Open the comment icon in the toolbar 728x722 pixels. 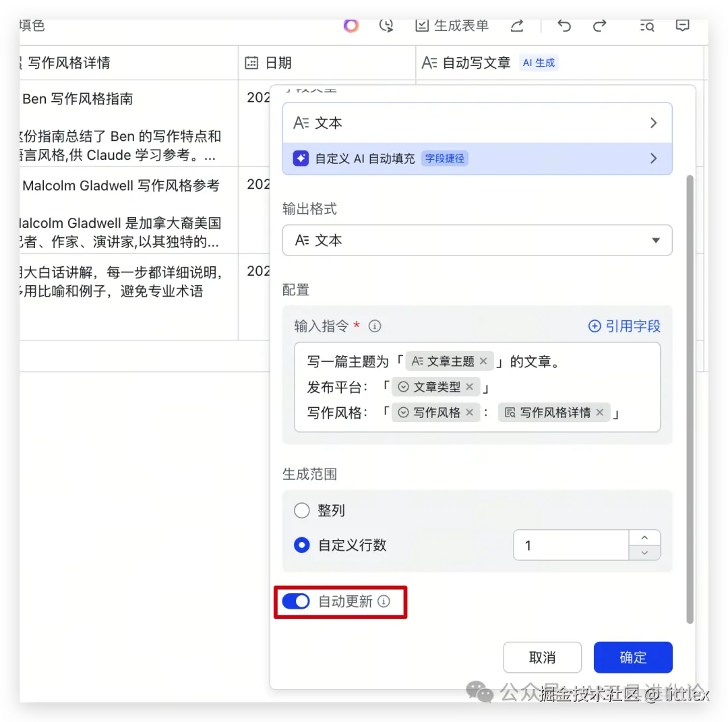pyautogui.click(x=683, y=26)
